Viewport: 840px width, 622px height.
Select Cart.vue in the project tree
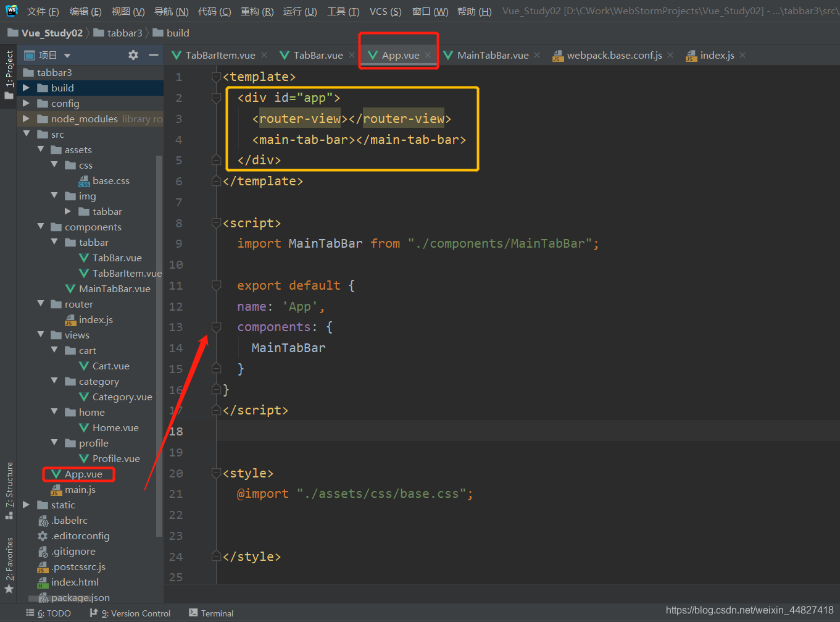click(x=104, y=366)
